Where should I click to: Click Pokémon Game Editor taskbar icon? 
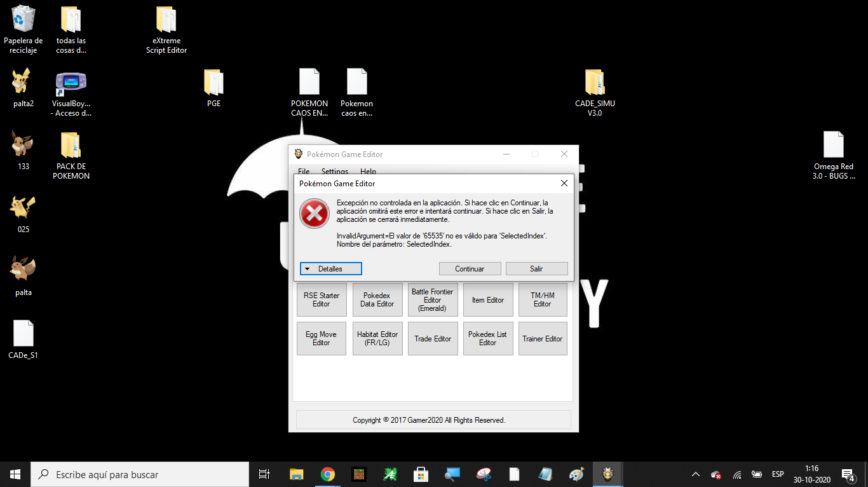pos(607,474)
